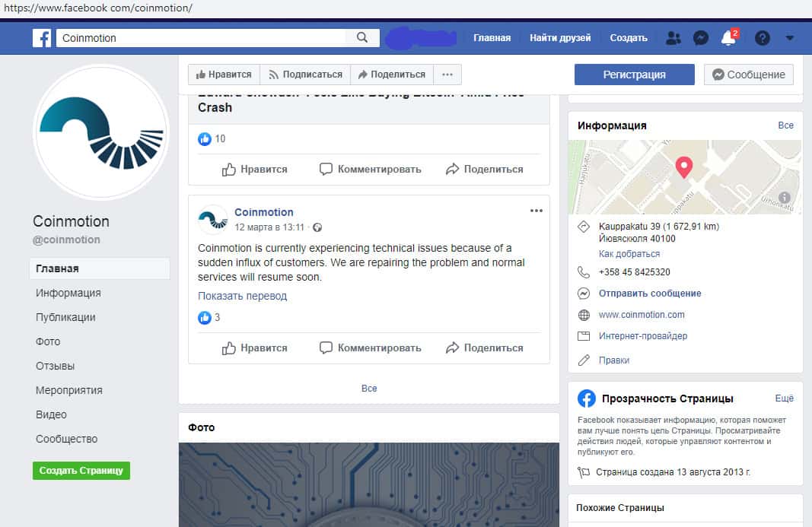Image resolution: width=812 pixels, height=527 pixels.
Task: Click the globe icon beside website
Action: [x=584, y=315]
